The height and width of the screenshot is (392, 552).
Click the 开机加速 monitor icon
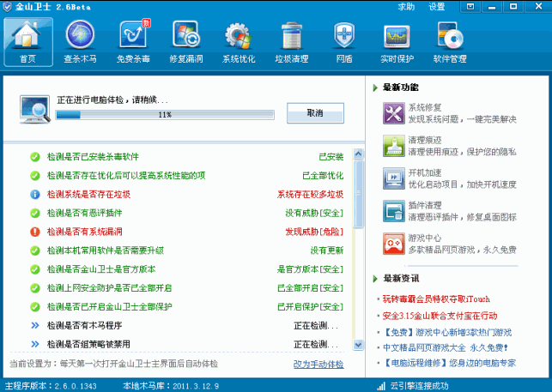pos(393,178)
